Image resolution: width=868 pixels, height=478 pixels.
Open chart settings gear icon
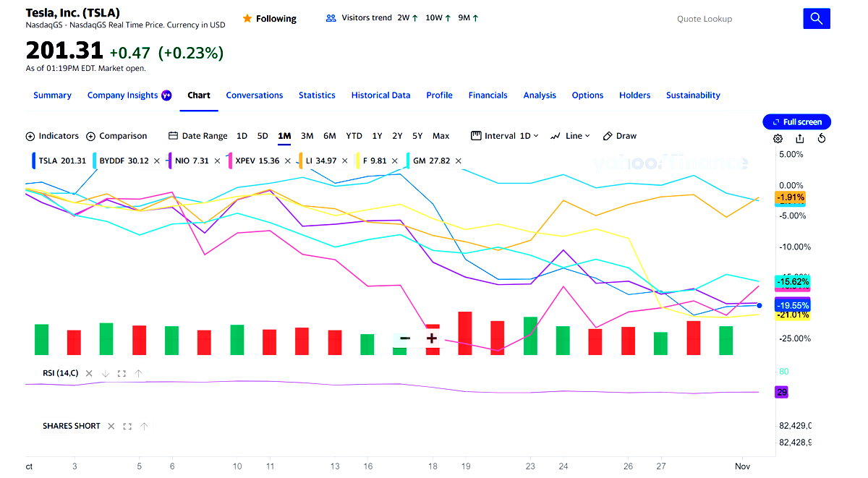click(x=778, y=139)
